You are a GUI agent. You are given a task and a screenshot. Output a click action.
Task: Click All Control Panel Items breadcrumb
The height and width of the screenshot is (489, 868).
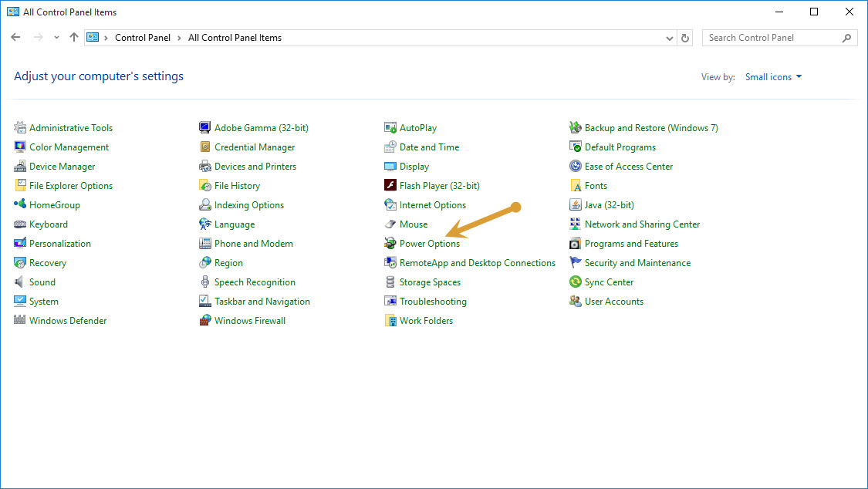235,38
